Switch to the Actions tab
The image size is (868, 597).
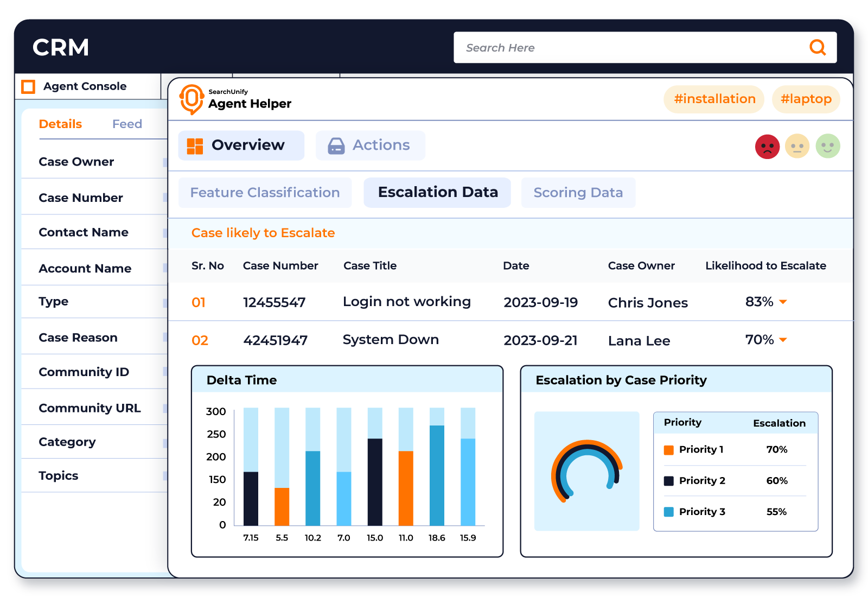pyautogui.click(x=371, y=145)
